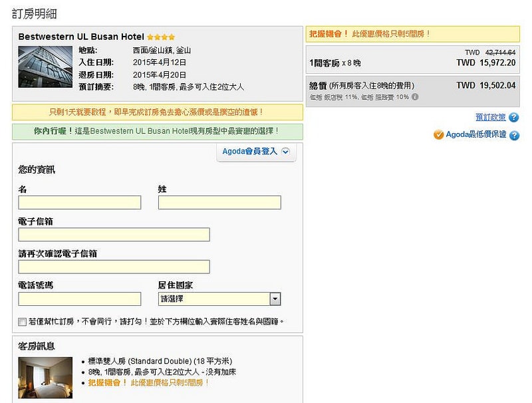
Task: Click the dropdown arrow of the 請選擇 selector
Action: coord(275,299)
